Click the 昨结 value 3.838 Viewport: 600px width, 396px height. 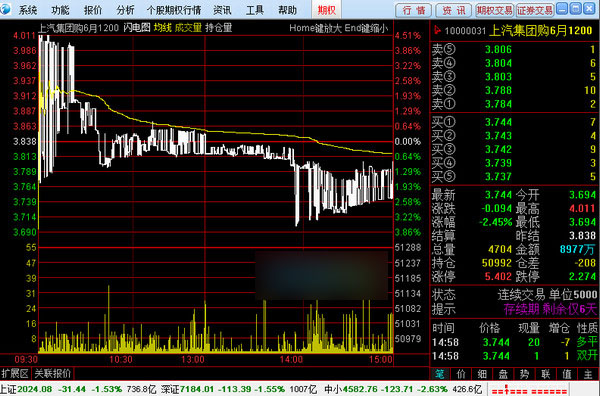(582, 236)
